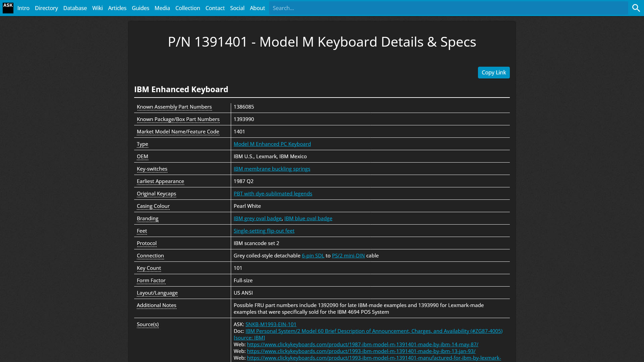Click the Additional Notes label
The width and height of the screenshot is (644, 362).
tap(157, 305)
